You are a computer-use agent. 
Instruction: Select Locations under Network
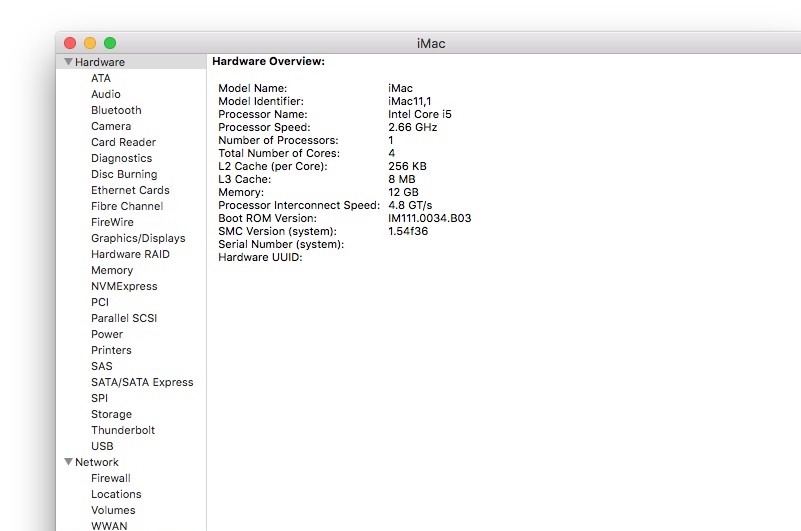coord(116,494)
